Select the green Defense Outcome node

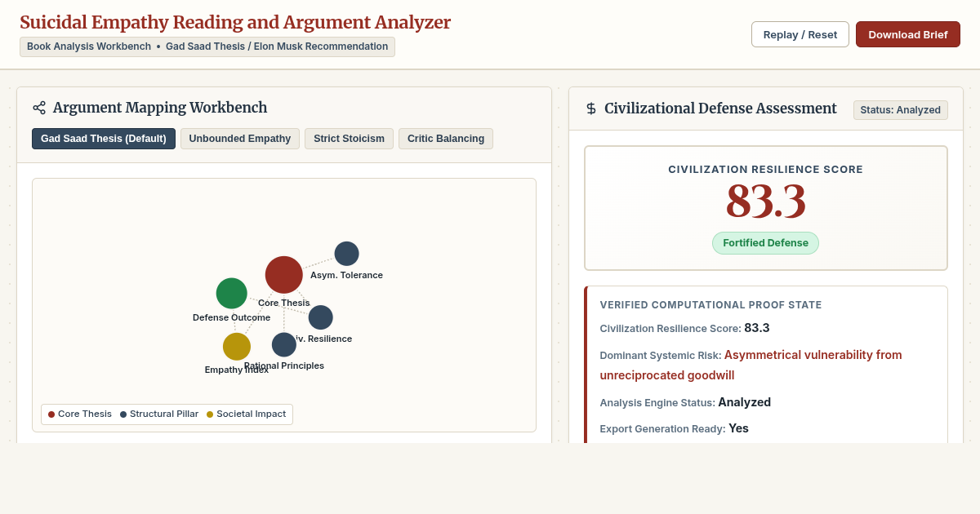[x=232, y=294]
